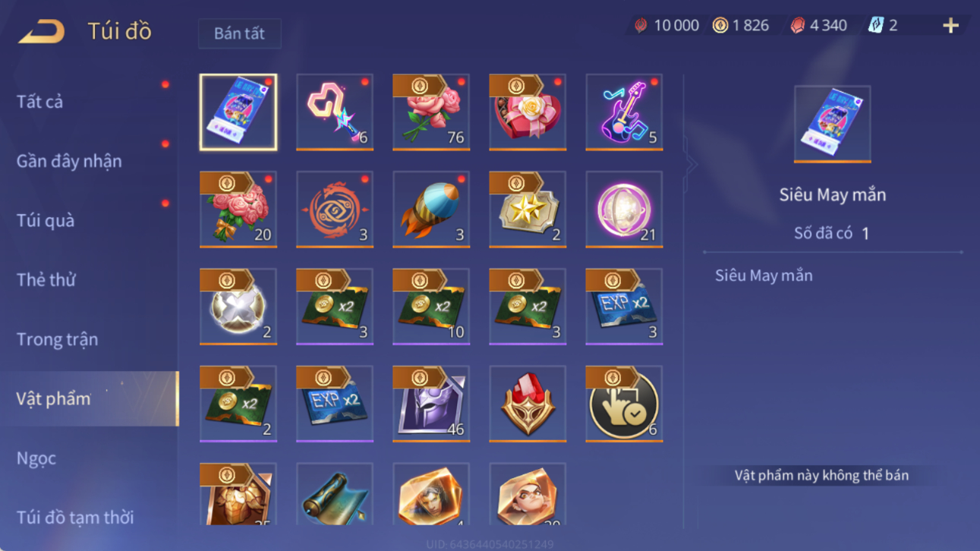This screenshot has height=551, width=980.
Task: Select the rocket item
Action: [431, 209]
